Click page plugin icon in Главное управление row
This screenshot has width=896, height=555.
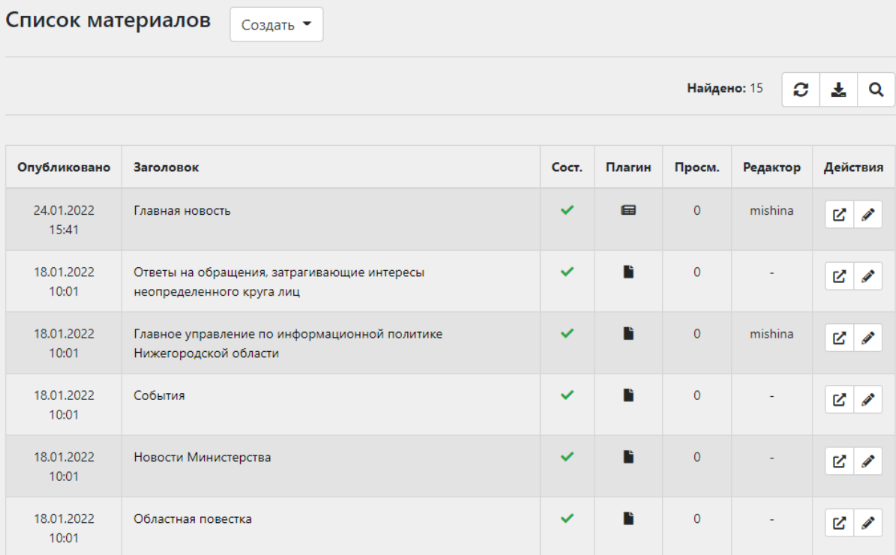point(629,334)
